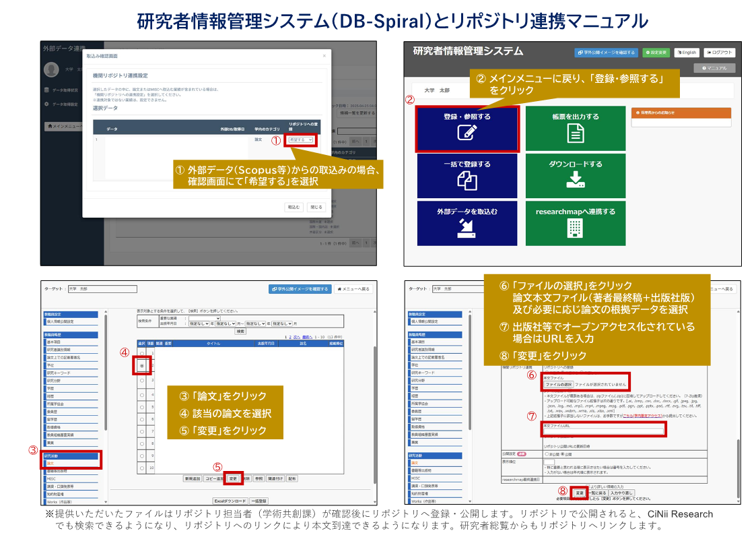Image resolution: width=756 pixels, height=535 pixels.
Task: Click the ダウンロードする download icon tile
Action: click(575, 175)
